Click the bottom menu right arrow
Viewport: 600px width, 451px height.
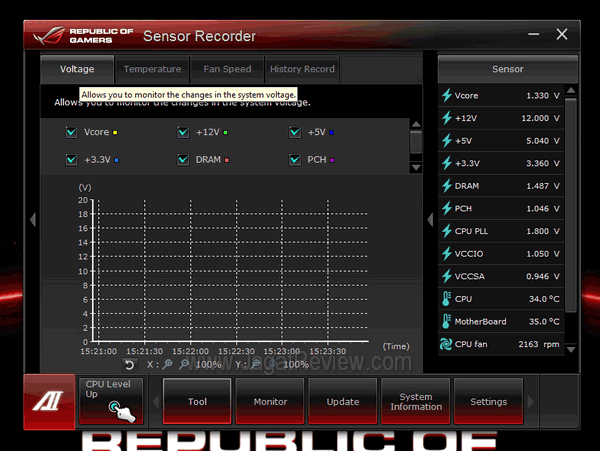click(531, 402)
